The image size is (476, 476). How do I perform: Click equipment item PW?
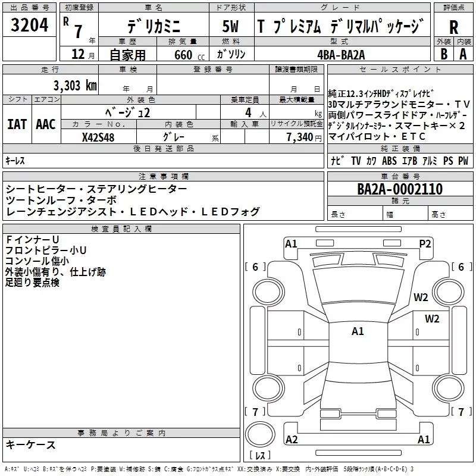464,161
